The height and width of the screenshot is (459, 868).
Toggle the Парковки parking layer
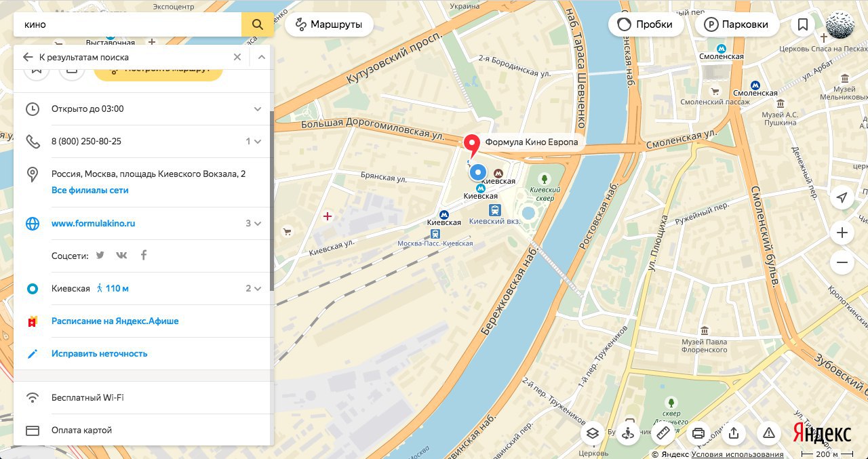(x=736, y=24)
